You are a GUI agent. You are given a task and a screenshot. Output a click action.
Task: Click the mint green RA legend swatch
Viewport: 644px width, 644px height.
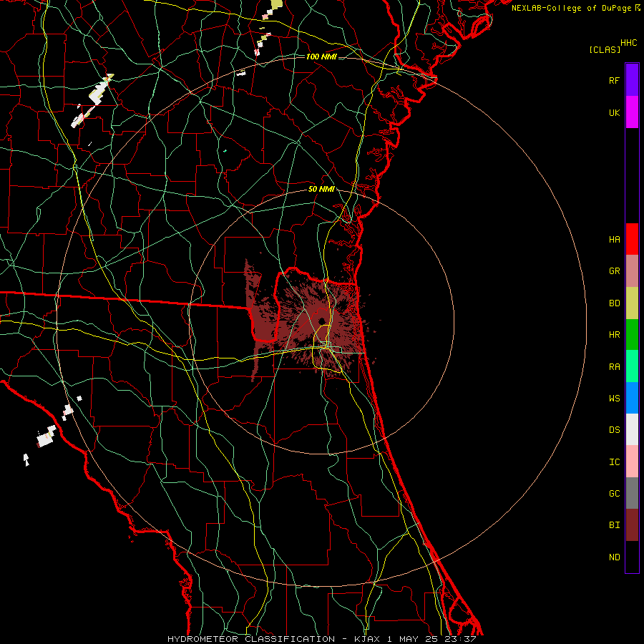632,366
